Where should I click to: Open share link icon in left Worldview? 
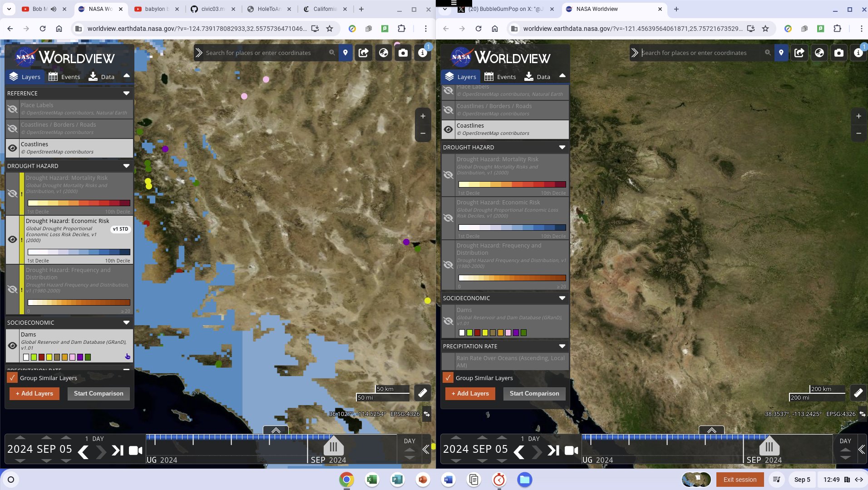click(x=364, y=53)
